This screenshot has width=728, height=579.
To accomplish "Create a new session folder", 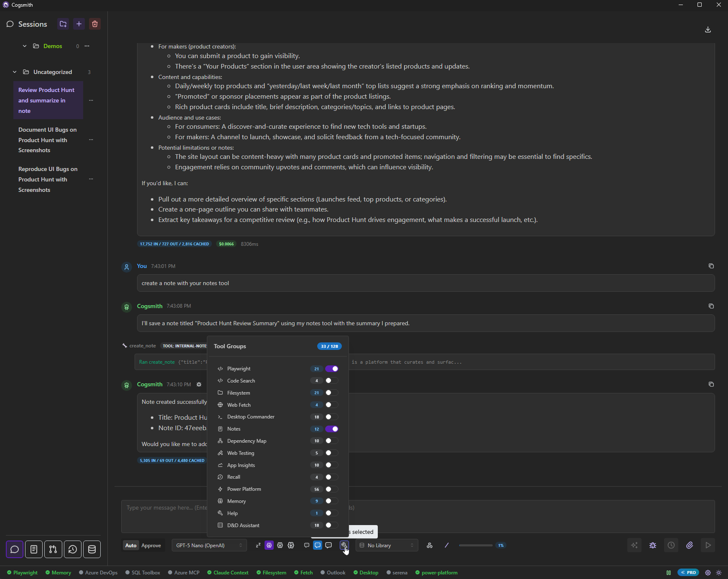I will pyautogui.click(x=63, y=24).
